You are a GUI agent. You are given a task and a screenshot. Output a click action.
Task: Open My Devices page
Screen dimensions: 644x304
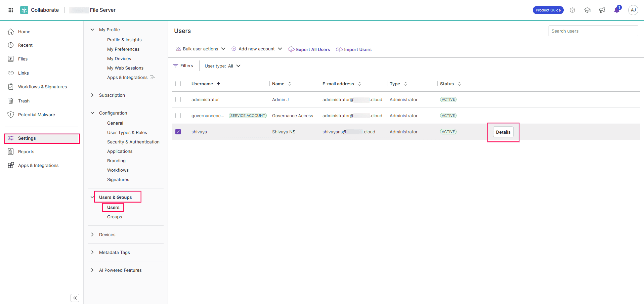119,58
